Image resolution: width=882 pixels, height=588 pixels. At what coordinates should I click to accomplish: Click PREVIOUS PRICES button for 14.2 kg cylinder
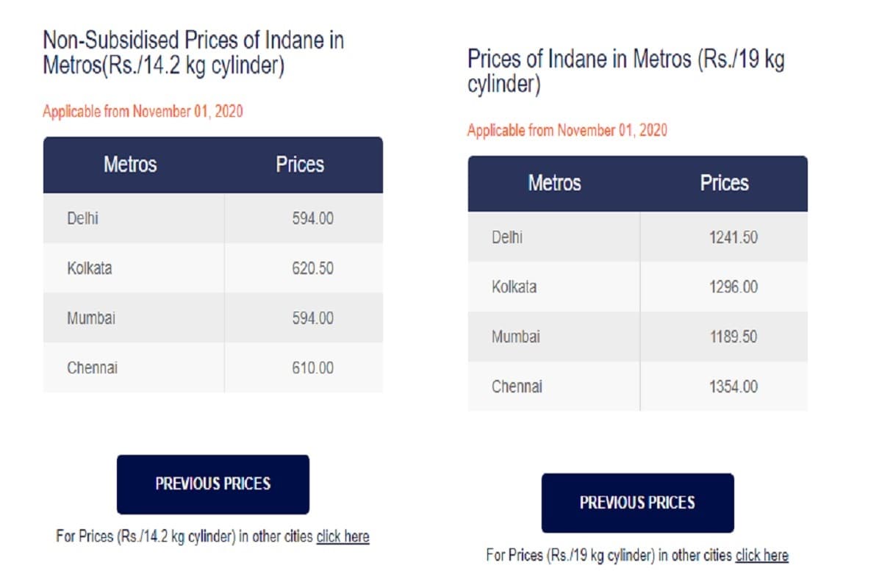213,484
